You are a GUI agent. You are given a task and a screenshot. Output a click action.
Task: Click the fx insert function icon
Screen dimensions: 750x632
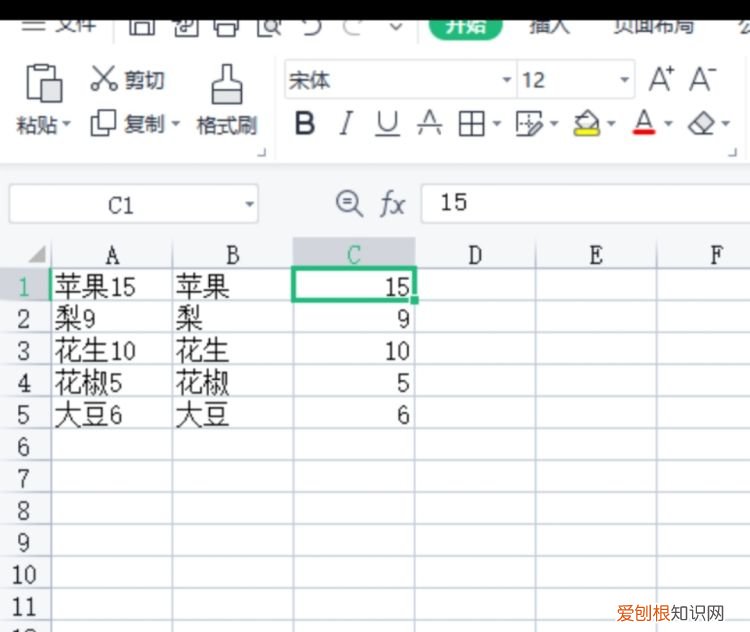pyautogui.click(x=393, y=204)
